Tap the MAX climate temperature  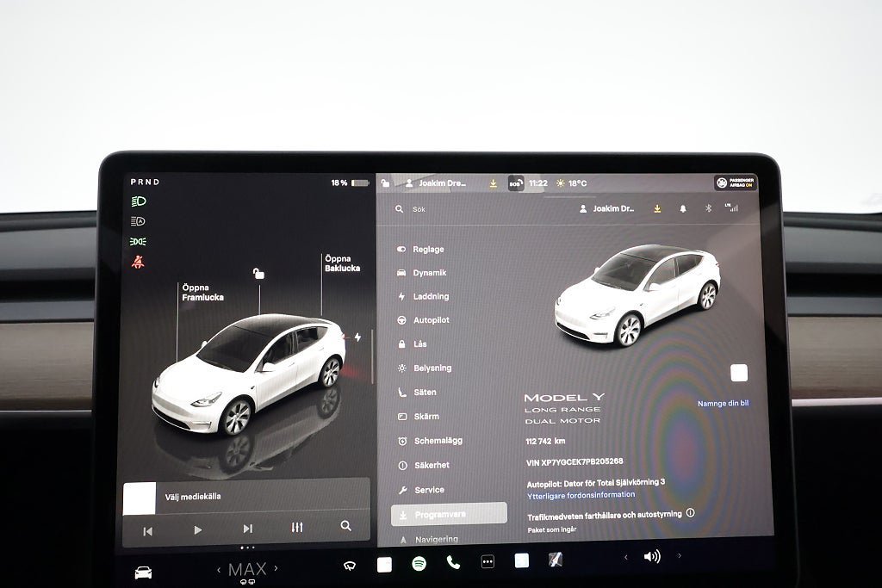click(247, 569)
